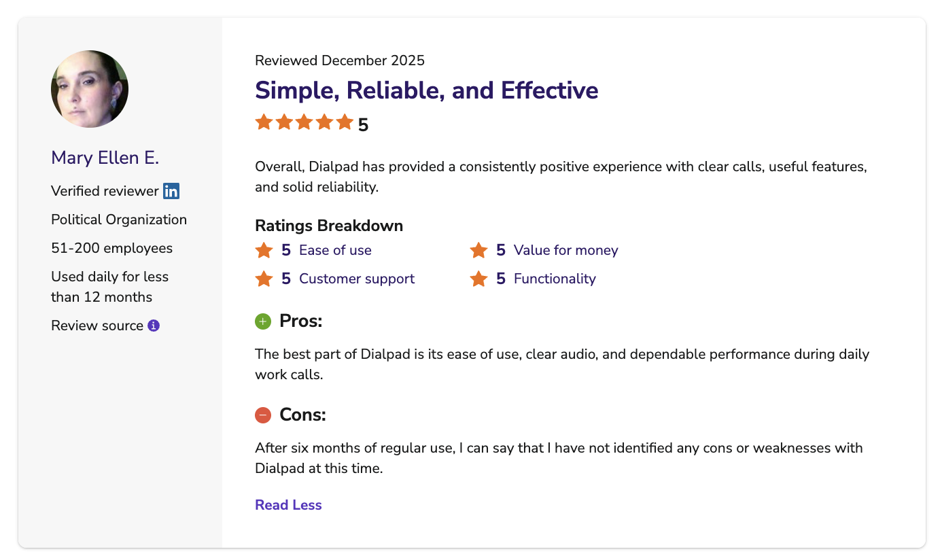Viewport: 942px width, 560px height.
Task: Click the Functionality rating label
Action: click(555, 279)
